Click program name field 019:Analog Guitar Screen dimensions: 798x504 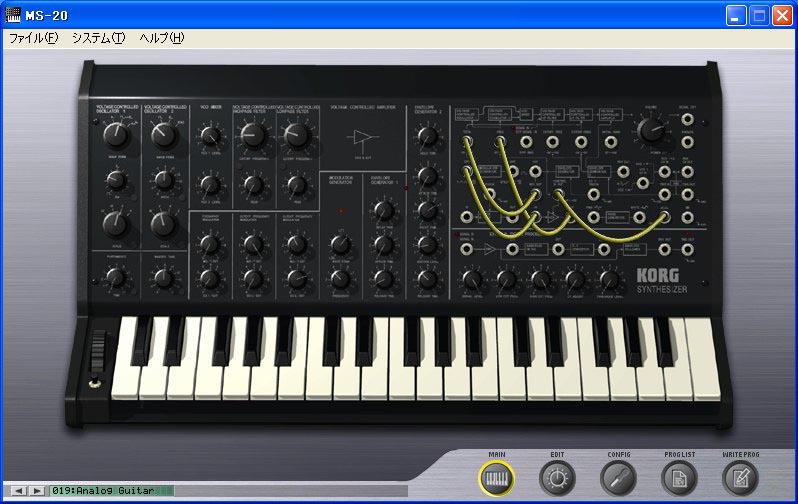click(x=112, y=491)
